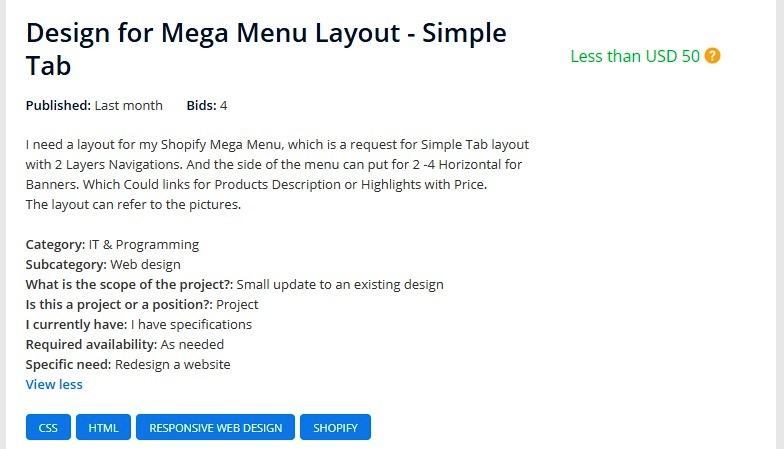
Task: Collapse the details with View less
Action: tap(54, 384)
